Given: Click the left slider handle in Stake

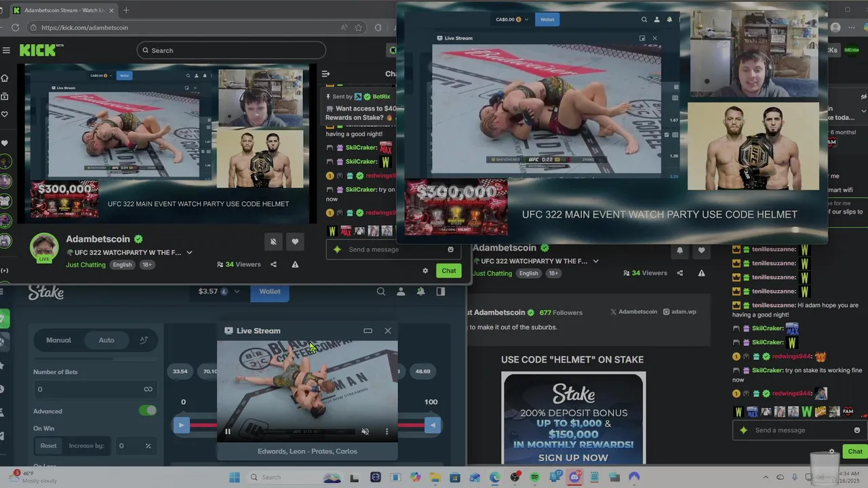Looking at the screenshot, I should (181, 426).
